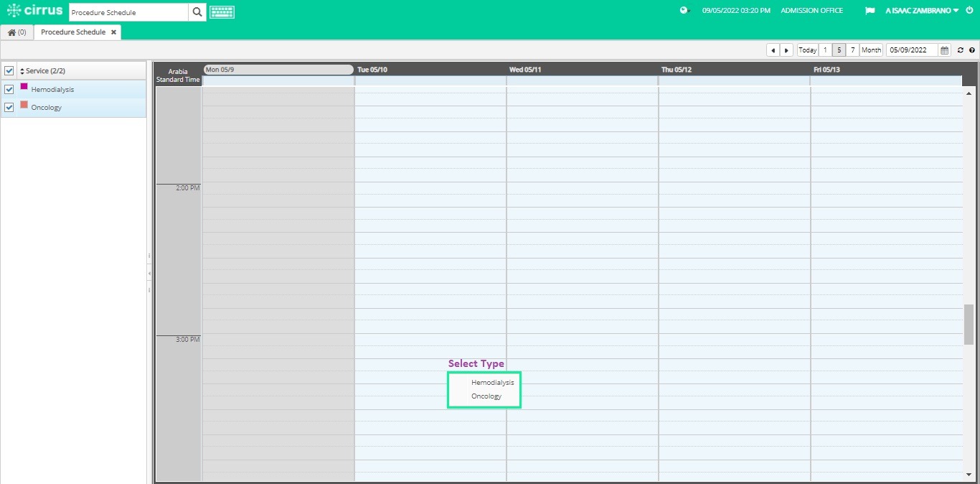Click the search magnifier icon
980x484 pixels.
tap(197, 12)
